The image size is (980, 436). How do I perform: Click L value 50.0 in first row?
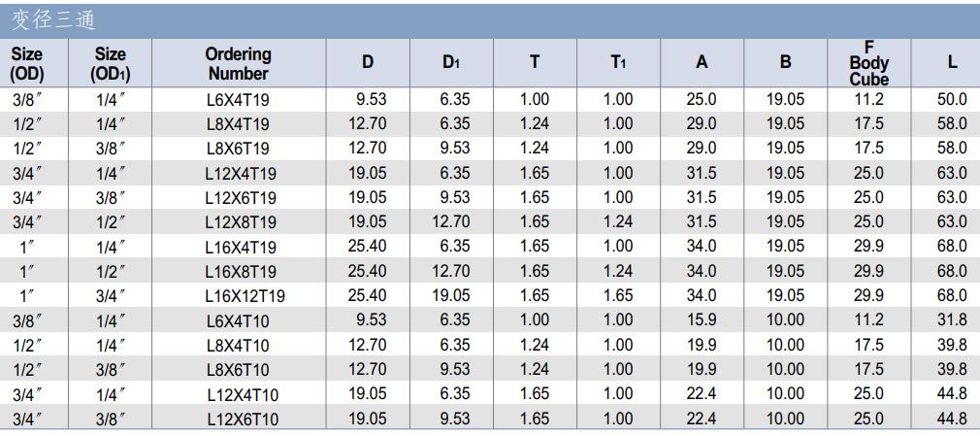pos(952,99)
